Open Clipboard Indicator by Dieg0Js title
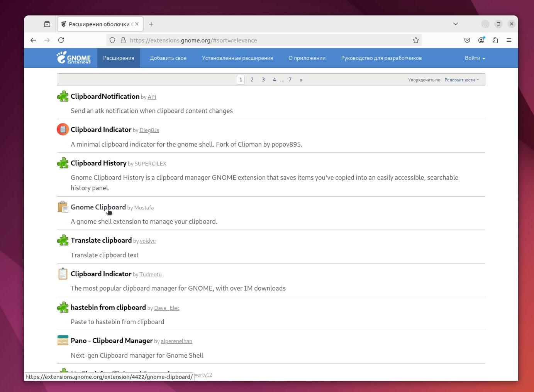534x392 pixels. [101, 129]
